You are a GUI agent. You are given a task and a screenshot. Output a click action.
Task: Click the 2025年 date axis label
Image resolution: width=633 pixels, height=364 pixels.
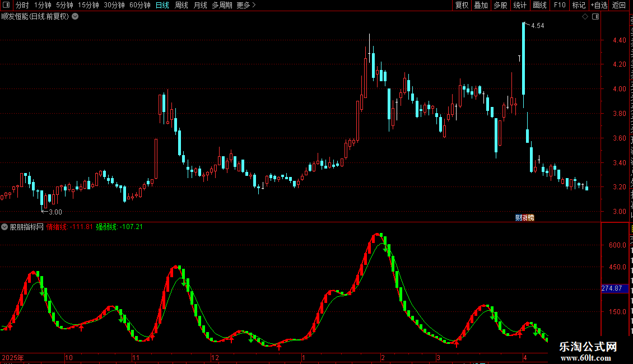(13, 357)
